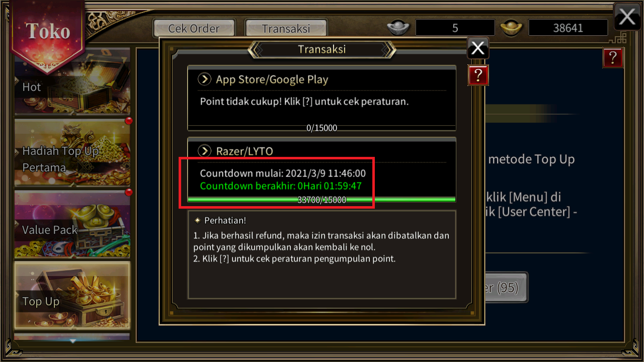Viewport: 644px width, 362px height.
Task: Click the green 33700/15000 progress bar
Action: click(321, 200)
